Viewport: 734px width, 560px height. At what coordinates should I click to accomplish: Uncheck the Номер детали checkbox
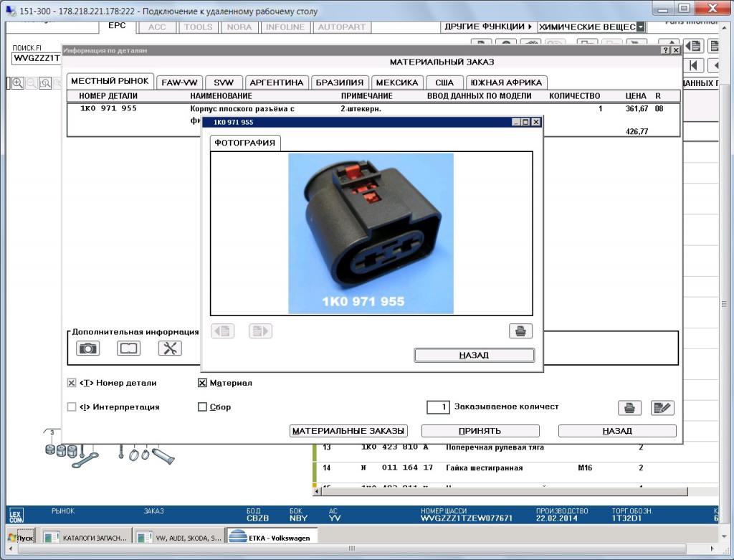(72, 383)
